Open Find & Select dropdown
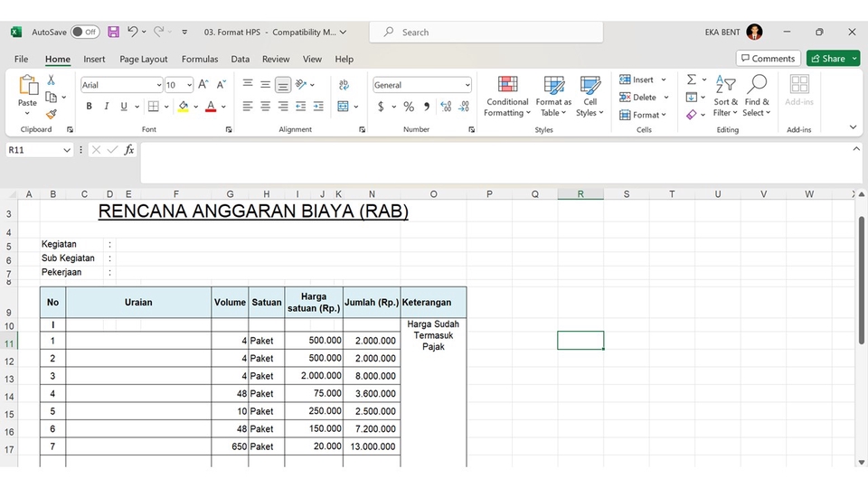The height and width of the screenshot is (488, 868). click(757, 97)
